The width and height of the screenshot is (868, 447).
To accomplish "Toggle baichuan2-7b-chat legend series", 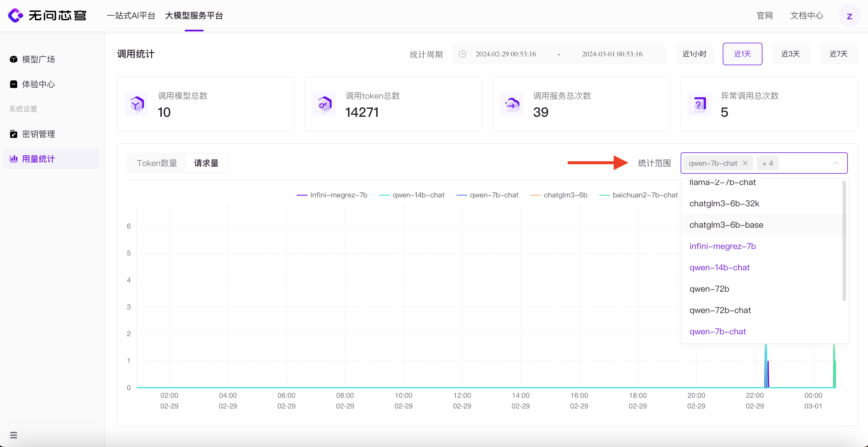I will tap(639, 195).
